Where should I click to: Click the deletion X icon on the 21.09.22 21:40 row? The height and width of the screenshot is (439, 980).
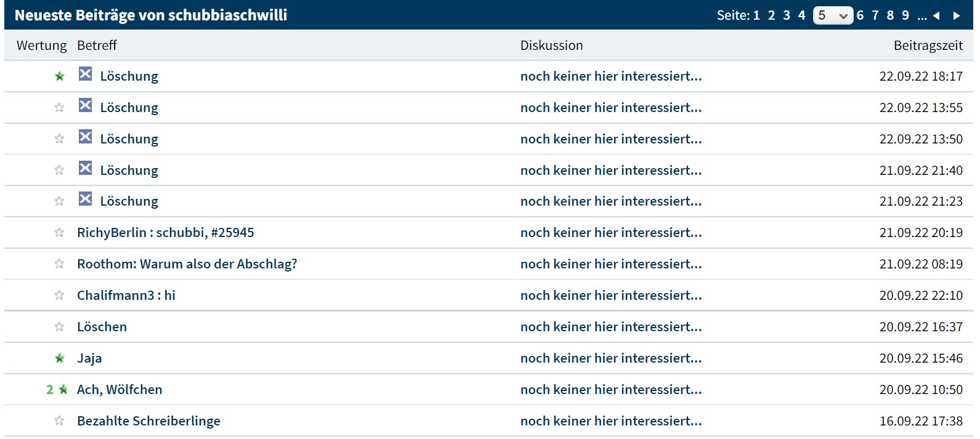point(85,169)
